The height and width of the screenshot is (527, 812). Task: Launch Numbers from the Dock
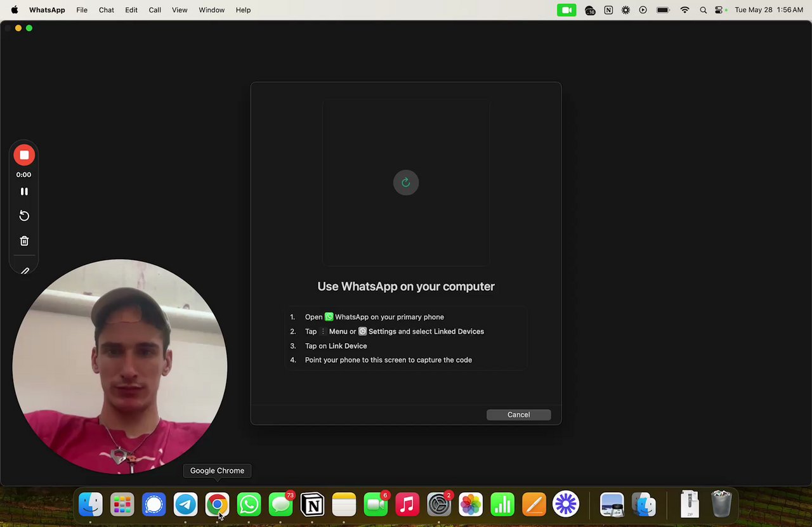coord(502,505)
